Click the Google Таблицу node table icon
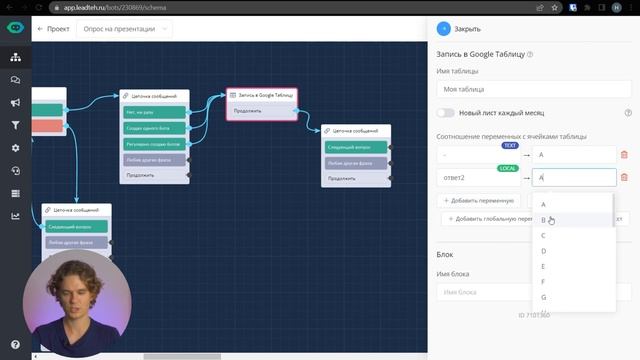640x360 pixels. (x=233, y=95)
